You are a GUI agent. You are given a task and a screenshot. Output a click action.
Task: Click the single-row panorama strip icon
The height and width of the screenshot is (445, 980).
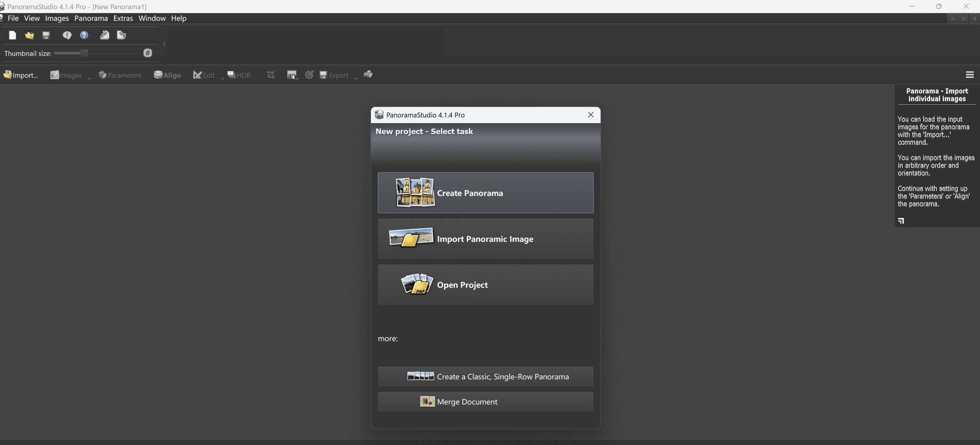[x=420, y=376]
